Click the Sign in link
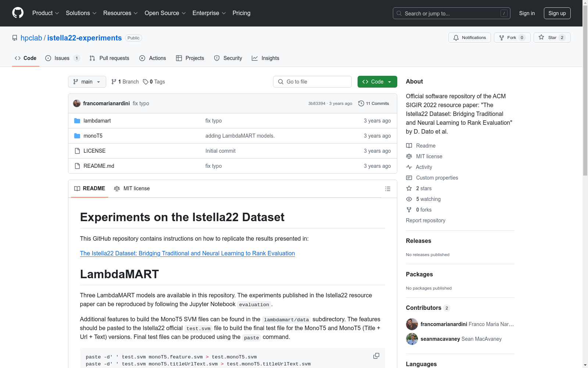The width and height of the screenshot is (588, 368). [x=527, y=13]
